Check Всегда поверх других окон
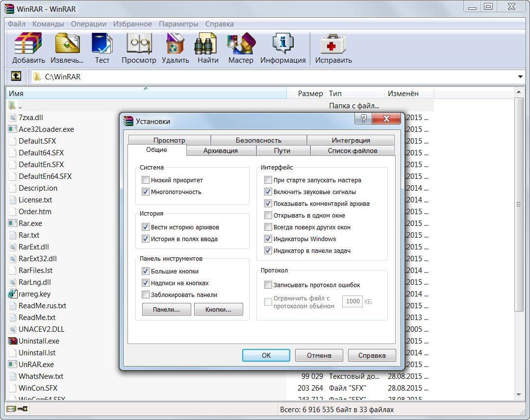The width and height of the screenshot is (530, 420). 268,227
